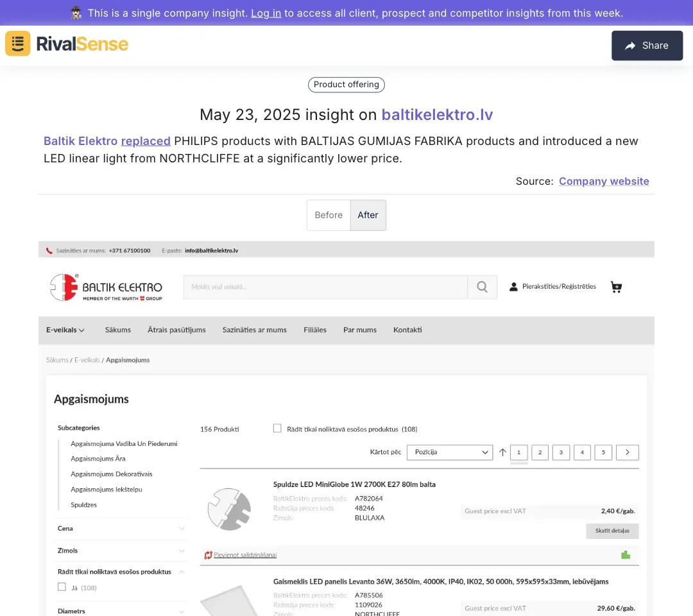Open 'Apgaismojuma Vadība Un Piederumi' subcategory

[x=124, y=443]
